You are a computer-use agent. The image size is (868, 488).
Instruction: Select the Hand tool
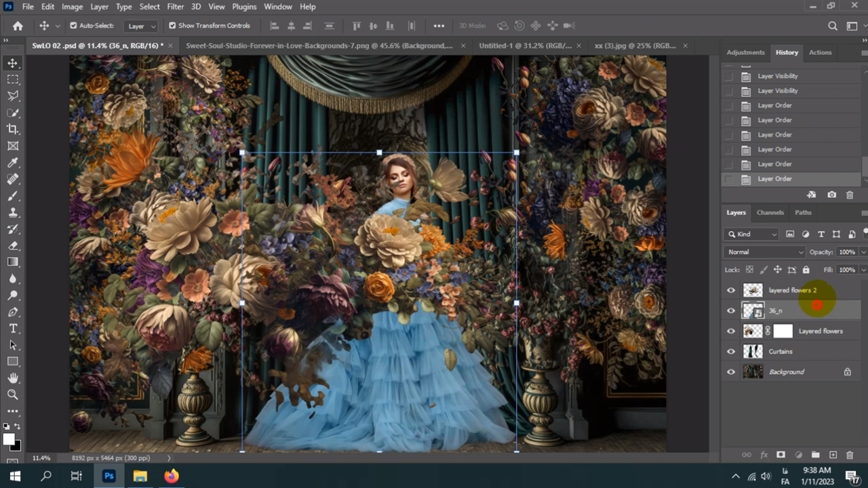tap(13, 378)
